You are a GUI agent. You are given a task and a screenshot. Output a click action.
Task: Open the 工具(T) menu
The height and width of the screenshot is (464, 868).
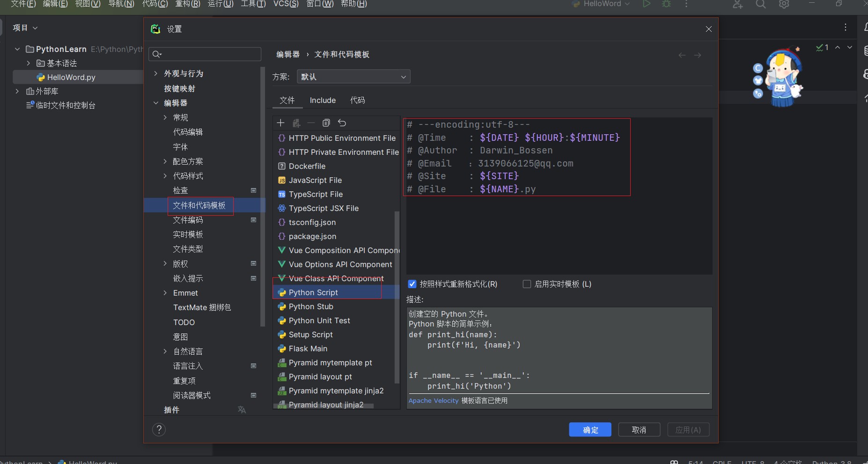[253, 4]
